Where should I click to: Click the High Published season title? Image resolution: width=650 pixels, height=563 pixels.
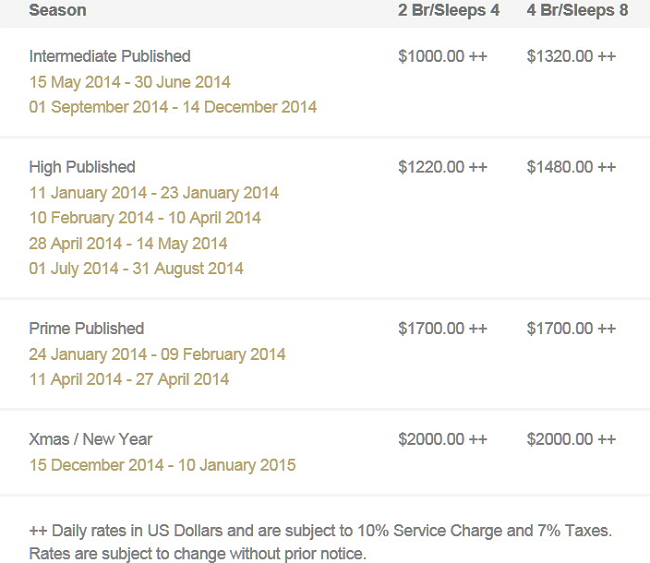click(x=82, y=167)
